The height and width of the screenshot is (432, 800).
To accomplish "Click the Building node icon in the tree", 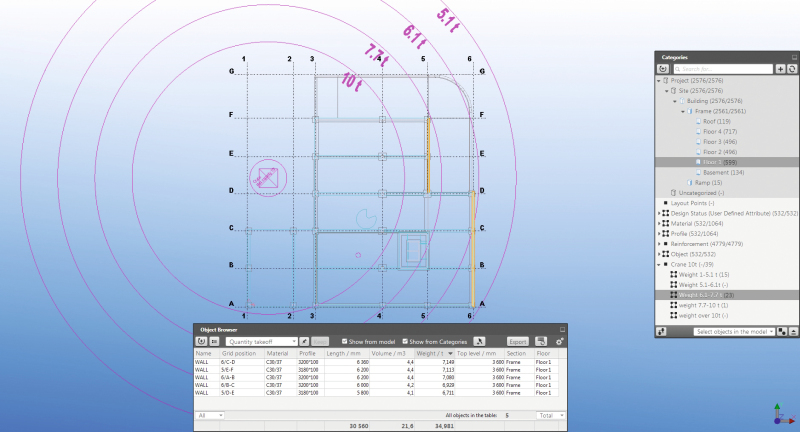I will coord(682,101).
